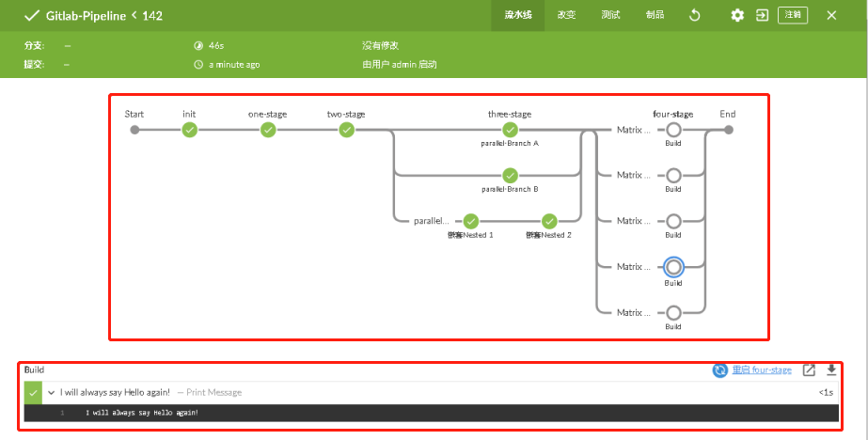The image size is (868, 440).
Task: Click the rerun pipeline icon
Action: click(x=694, y=15)
